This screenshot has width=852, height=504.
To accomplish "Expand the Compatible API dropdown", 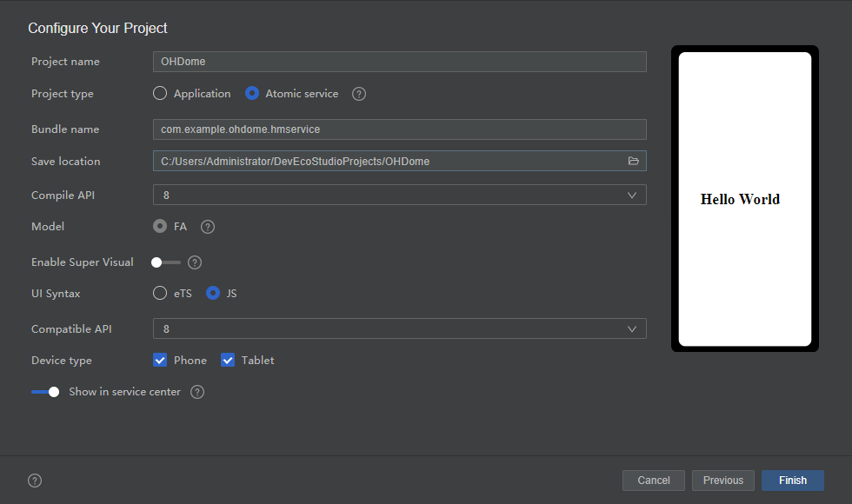I will [399, 328].
